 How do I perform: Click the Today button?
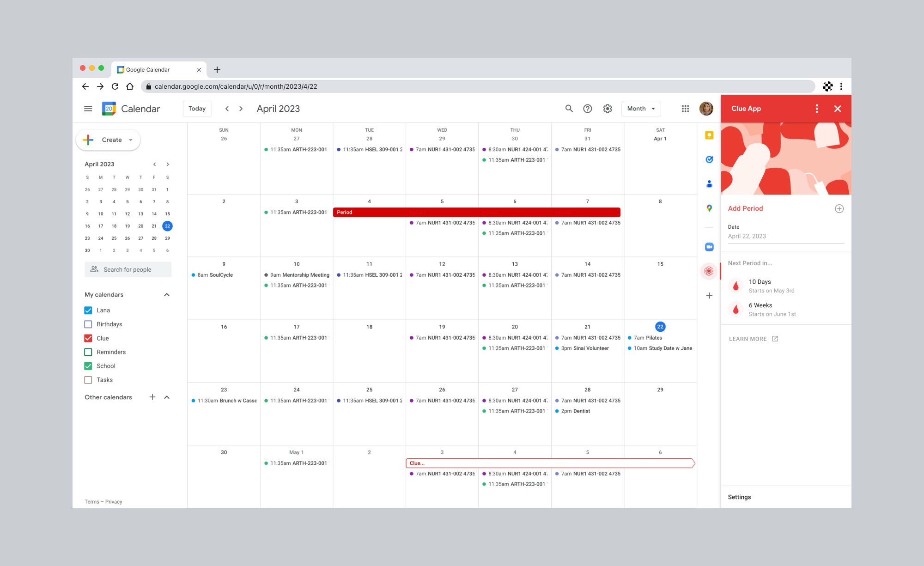197,109
